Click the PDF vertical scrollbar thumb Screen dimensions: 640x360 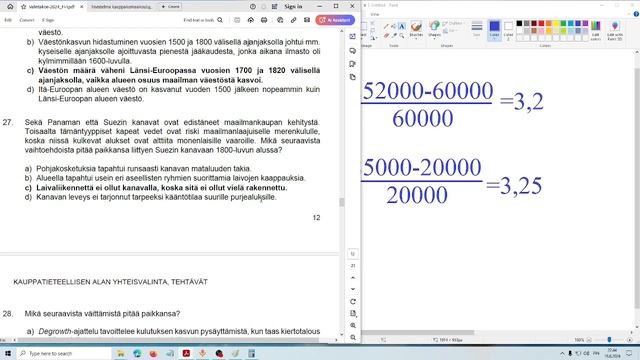(342, 202)
